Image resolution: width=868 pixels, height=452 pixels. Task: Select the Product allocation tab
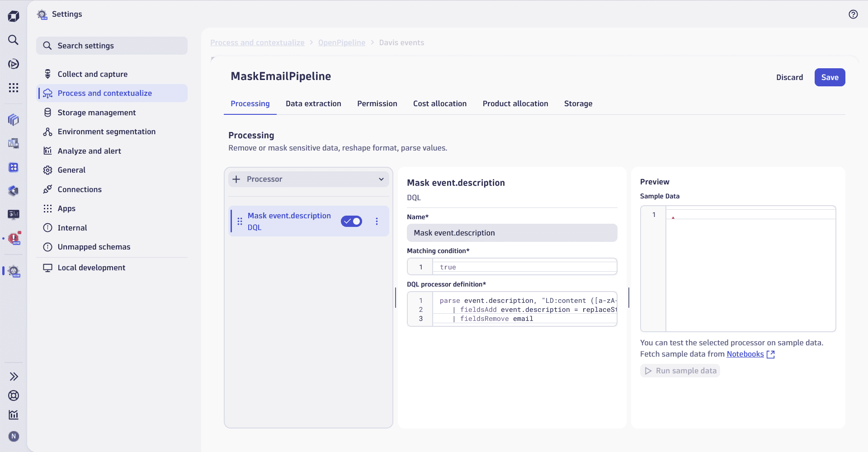click(515, 104)
